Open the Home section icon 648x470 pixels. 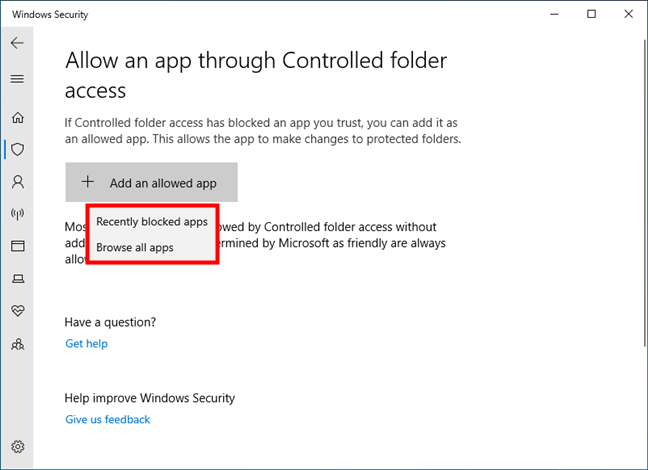[18, 118]
